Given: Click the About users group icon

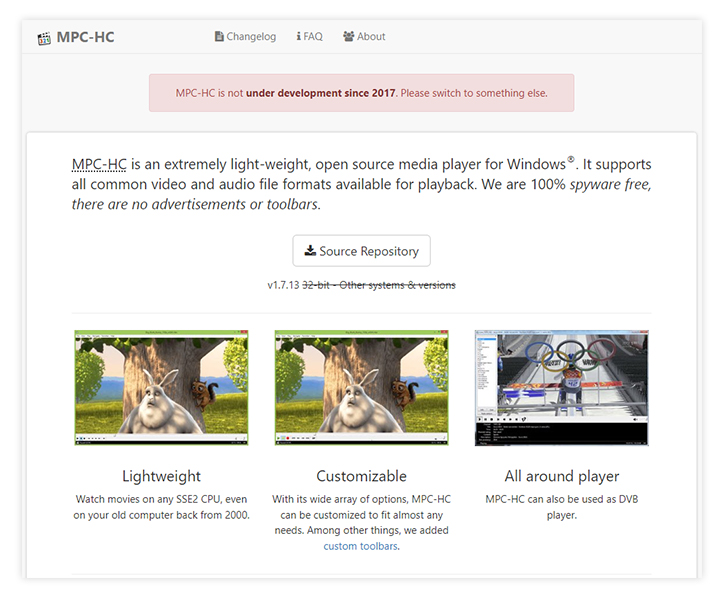Looking at the screenshot, I should pos(348,37).
